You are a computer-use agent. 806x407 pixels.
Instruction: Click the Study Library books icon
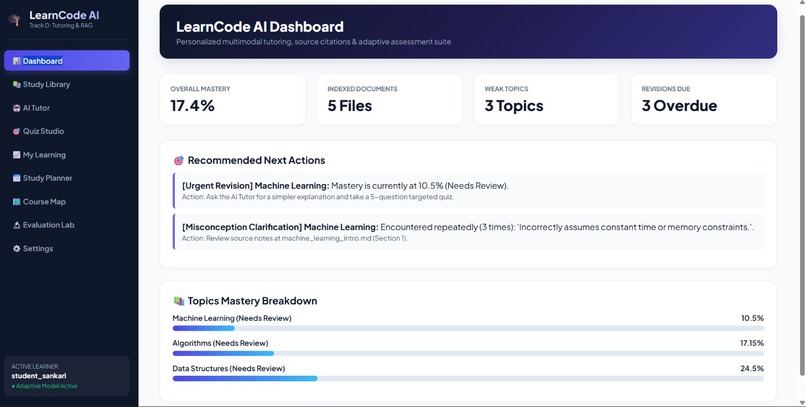point(16,84)
